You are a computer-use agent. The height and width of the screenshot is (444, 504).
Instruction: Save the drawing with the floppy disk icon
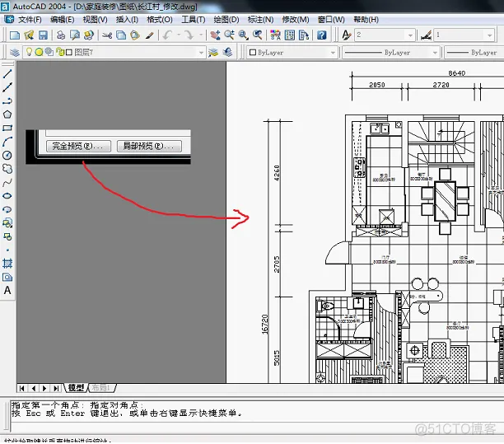click(43, 35)
